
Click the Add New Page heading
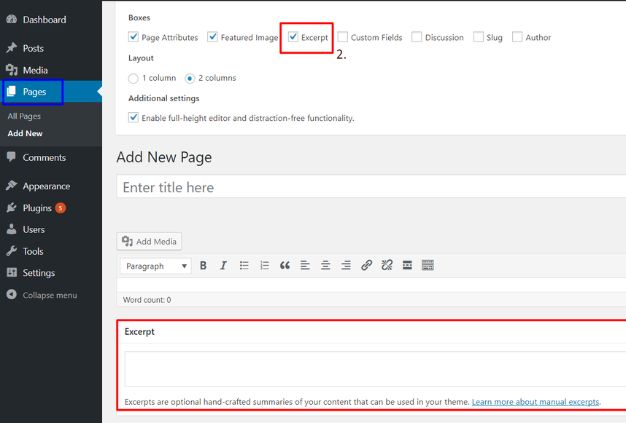[164, 157]
